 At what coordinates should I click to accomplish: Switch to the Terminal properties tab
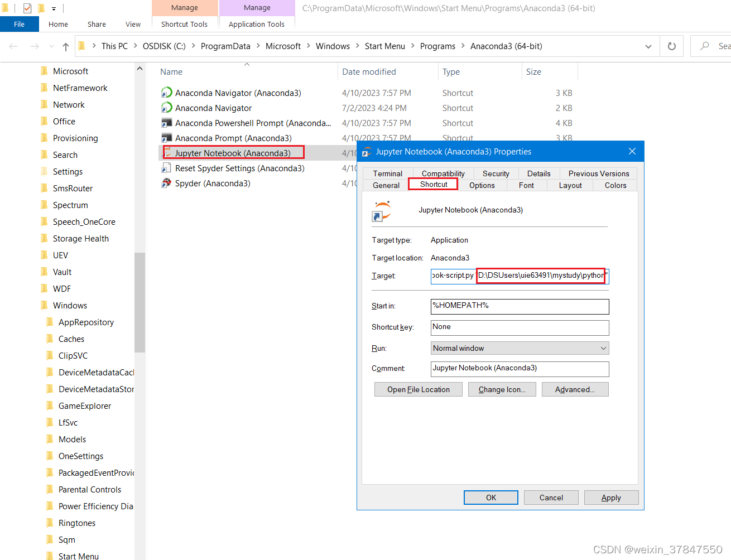coord(387,173)
